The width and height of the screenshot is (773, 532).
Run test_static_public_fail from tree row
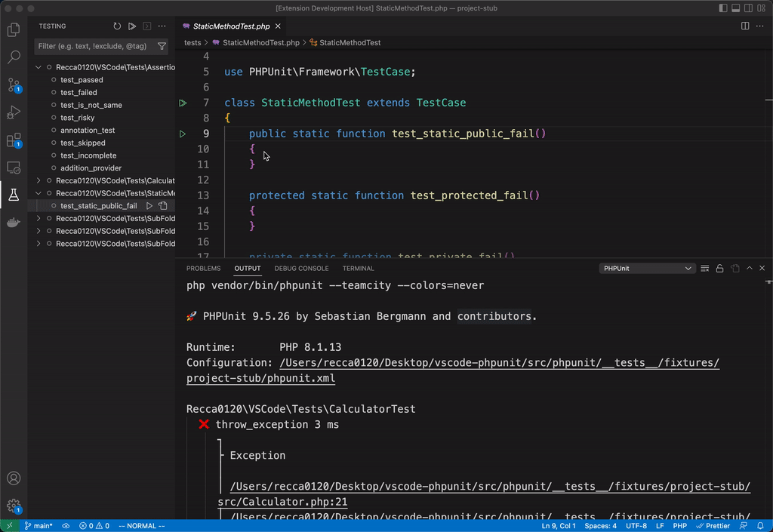coord(149,206)
